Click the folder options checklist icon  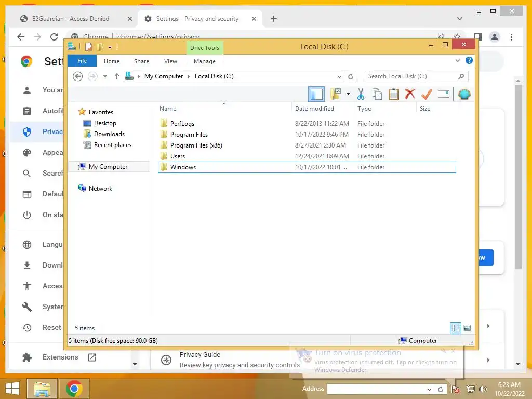tap(336, 94)
